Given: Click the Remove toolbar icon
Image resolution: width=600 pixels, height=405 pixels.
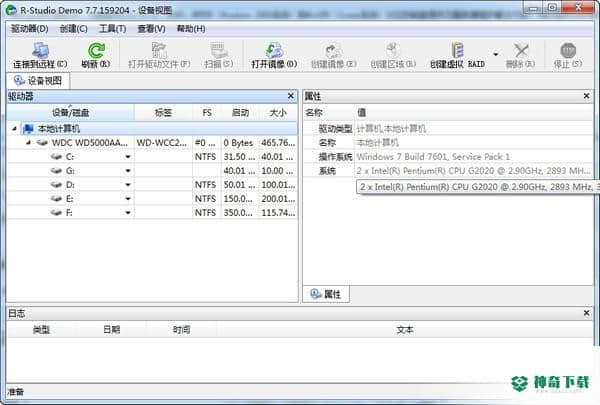Looking at the screenshot, I should click(x=521, y=51).
